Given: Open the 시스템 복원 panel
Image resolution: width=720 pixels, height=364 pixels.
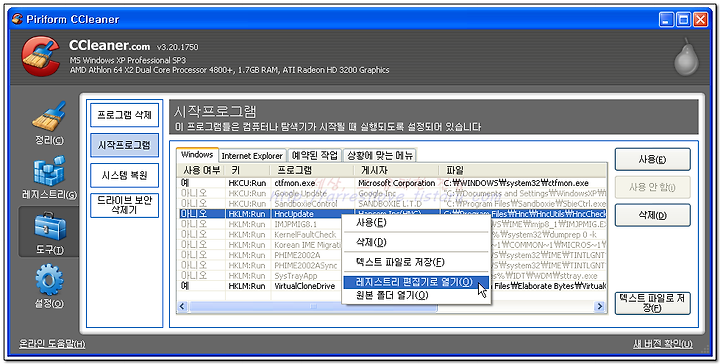Looking at the screenshot, I should tap(124, 175).
